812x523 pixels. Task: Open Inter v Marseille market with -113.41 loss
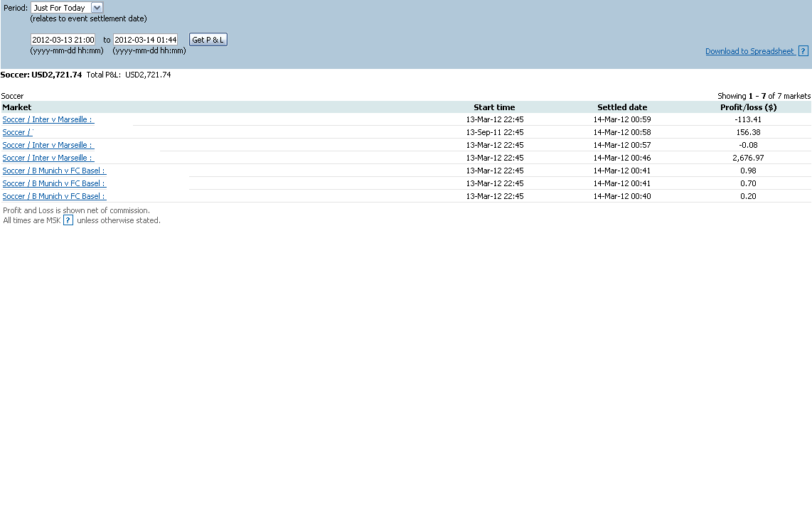pos(48,119)
